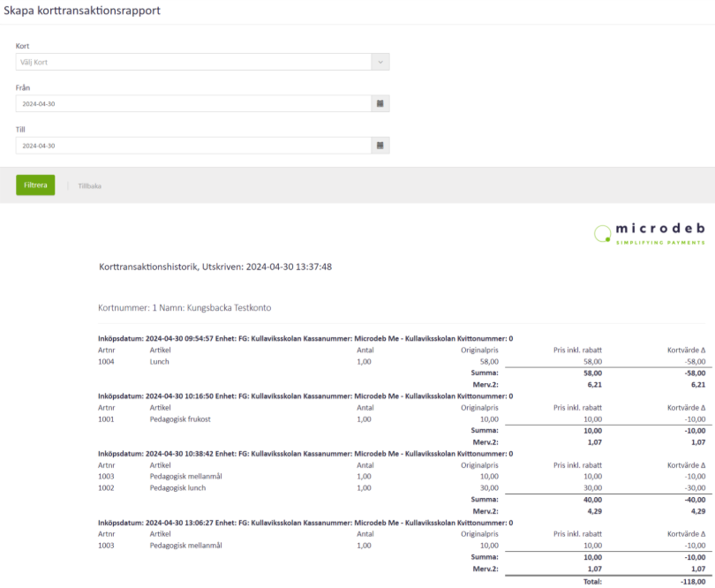Screen dimensions: 715x588
Task: Click article number 1004
Action: 107,362
